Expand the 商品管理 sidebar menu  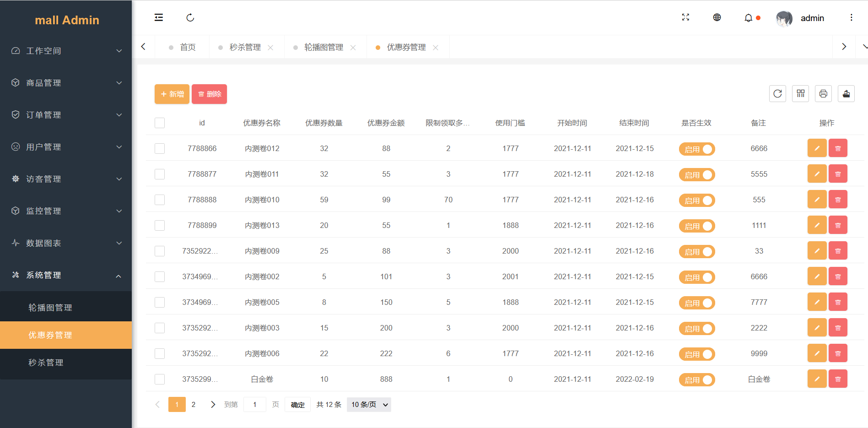(66, 83)
